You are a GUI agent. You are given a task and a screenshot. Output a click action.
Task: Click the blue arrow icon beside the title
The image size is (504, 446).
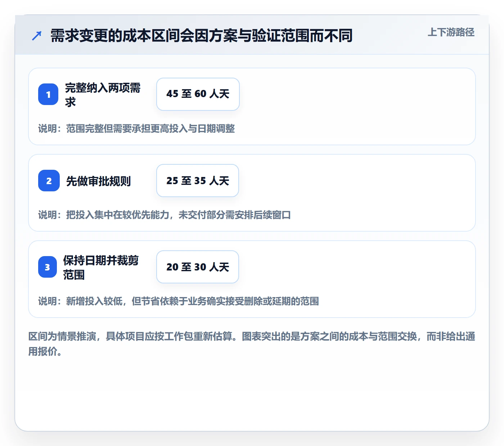37,36
